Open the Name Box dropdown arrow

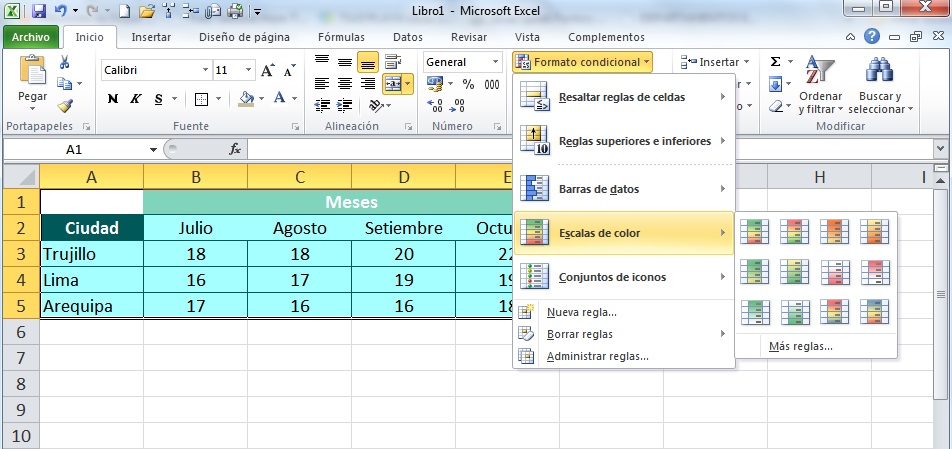coord(153,149)
